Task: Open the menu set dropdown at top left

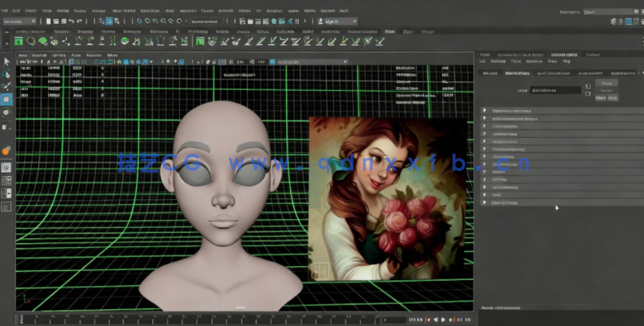Action: [x=20, y=22]
